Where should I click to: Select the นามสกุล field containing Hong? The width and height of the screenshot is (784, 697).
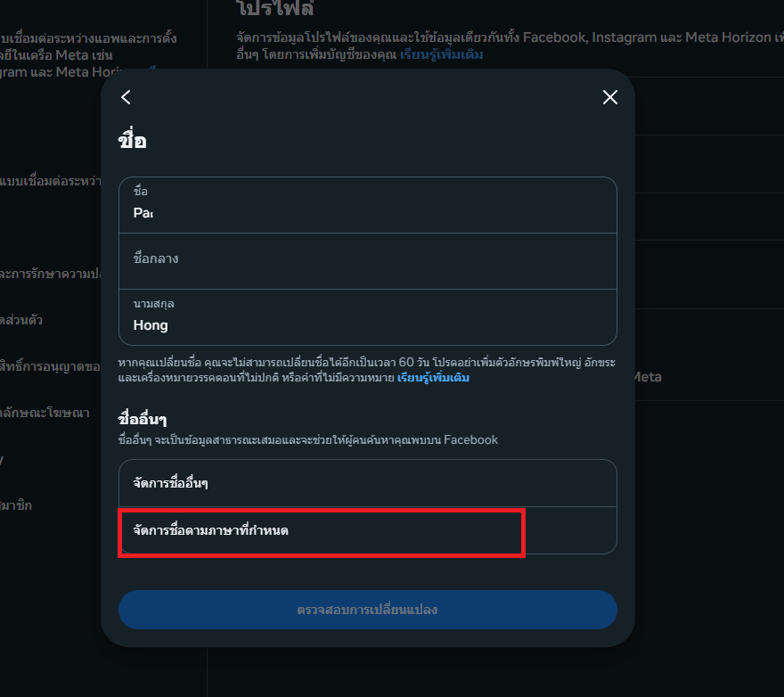click(x=368, y=317)
